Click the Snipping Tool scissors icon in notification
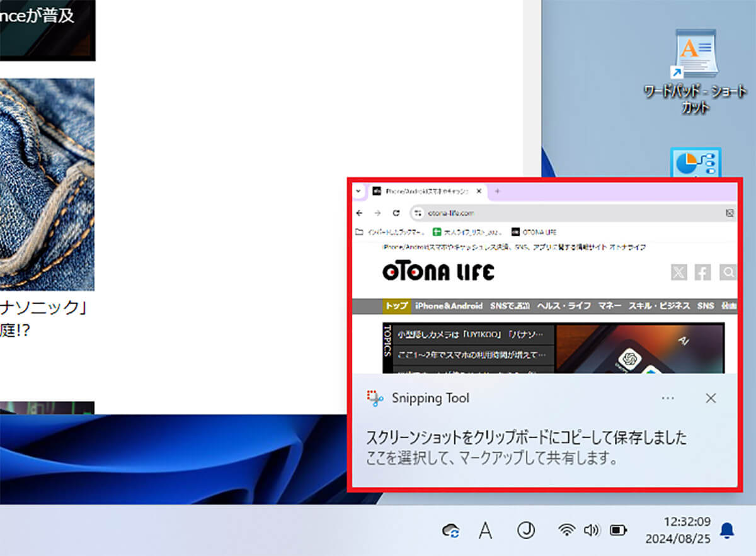Viewport: 756px width, 556px height. point(375,398)
